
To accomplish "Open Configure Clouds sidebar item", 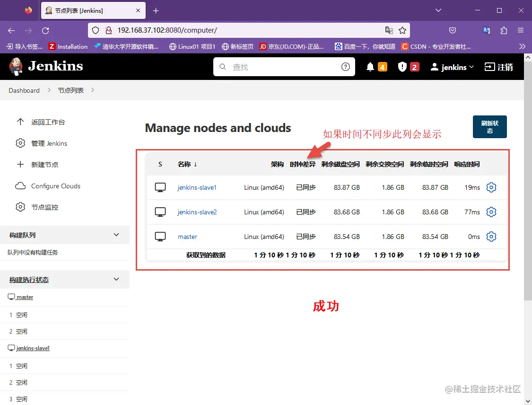I will [48, 186].
